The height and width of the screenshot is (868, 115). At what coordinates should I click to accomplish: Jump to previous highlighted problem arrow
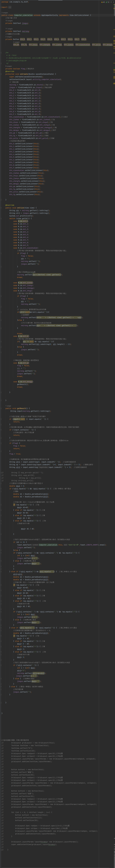pos(111,2)
